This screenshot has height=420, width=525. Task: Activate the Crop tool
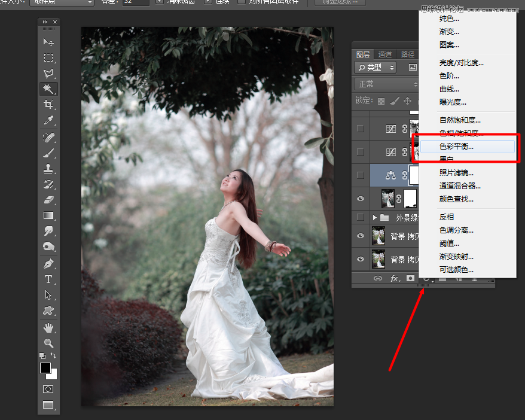pos(48,104)
